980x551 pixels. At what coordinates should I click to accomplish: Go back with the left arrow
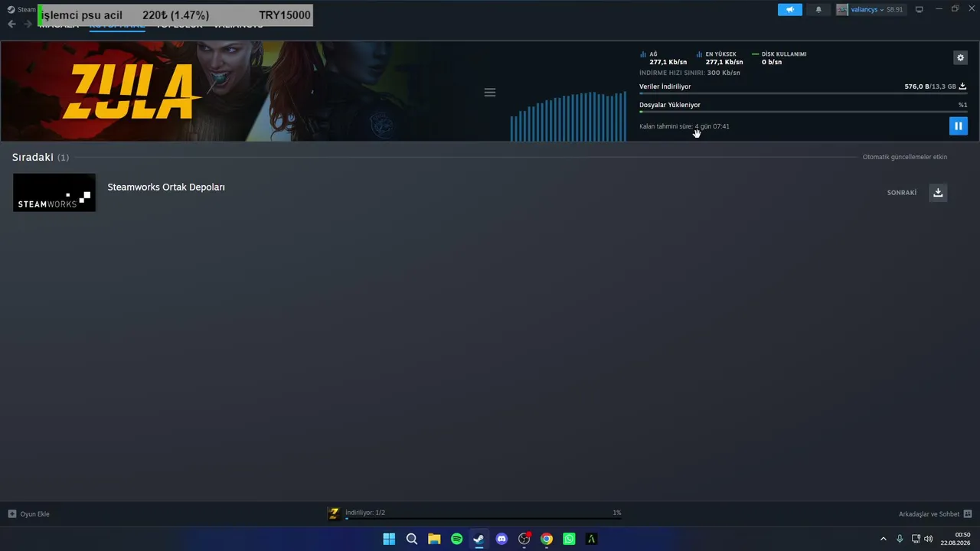click(11, 24)
